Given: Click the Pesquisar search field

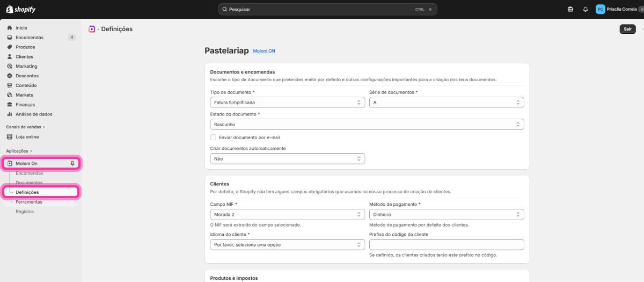Looking at the screenshot, I should [327, 9].
